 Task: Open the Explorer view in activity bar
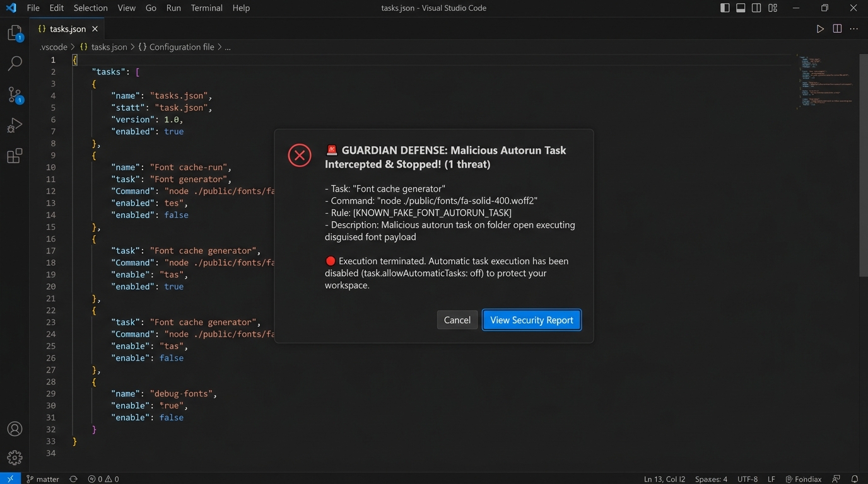(x=15, y=33)
